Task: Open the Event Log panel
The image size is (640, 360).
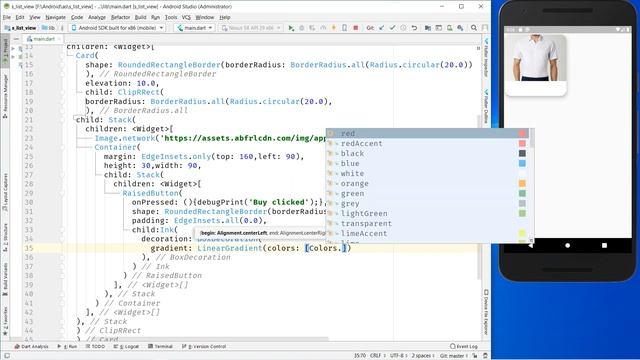Action: (x=464, y=346)
